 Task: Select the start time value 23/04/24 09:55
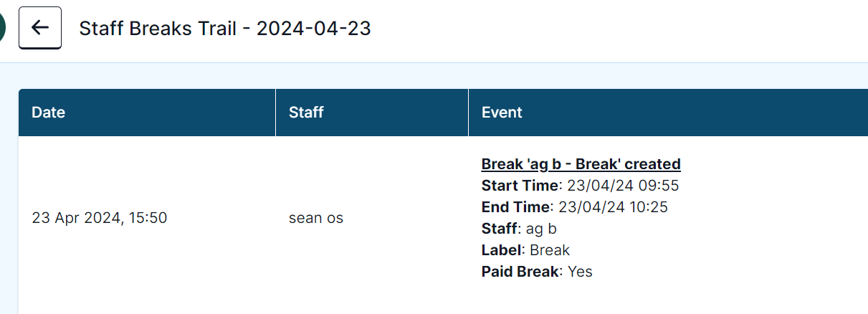tap(623, 186)
